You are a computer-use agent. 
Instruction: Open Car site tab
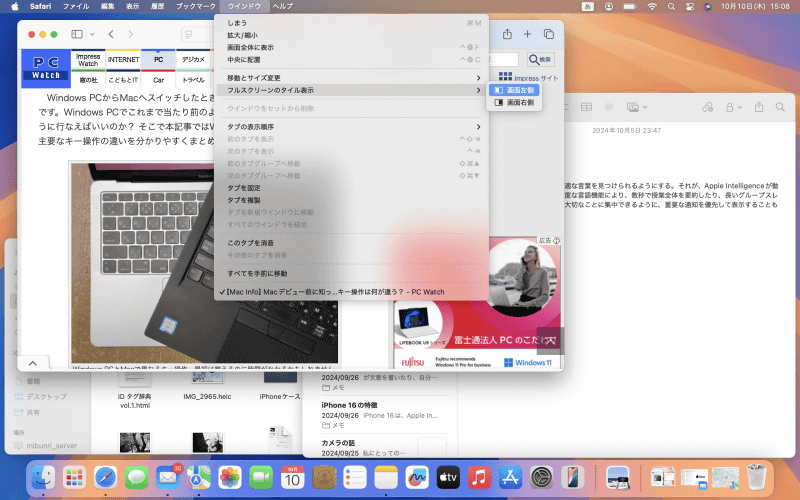click(x=159, y=80)
